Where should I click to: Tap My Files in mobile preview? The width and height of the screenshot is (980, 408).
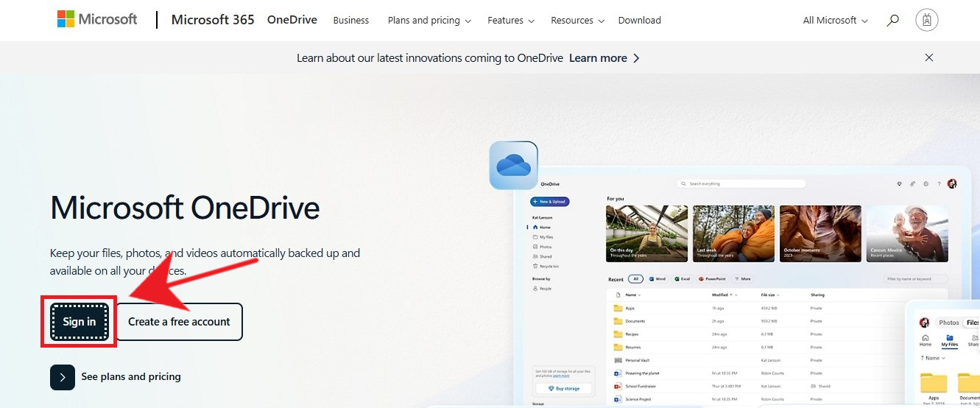(948, 340)
